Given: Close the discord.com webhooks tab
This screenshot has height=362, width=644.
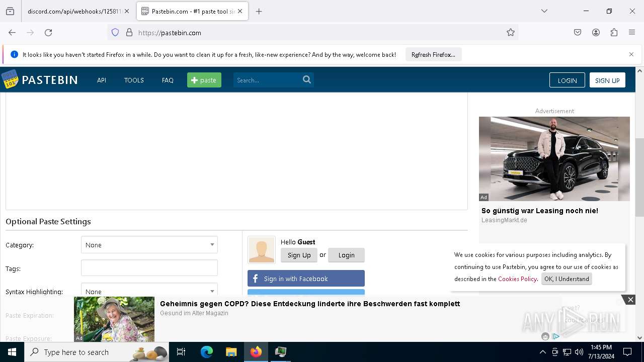Looking at the screenshot, I should click(127, 11).
